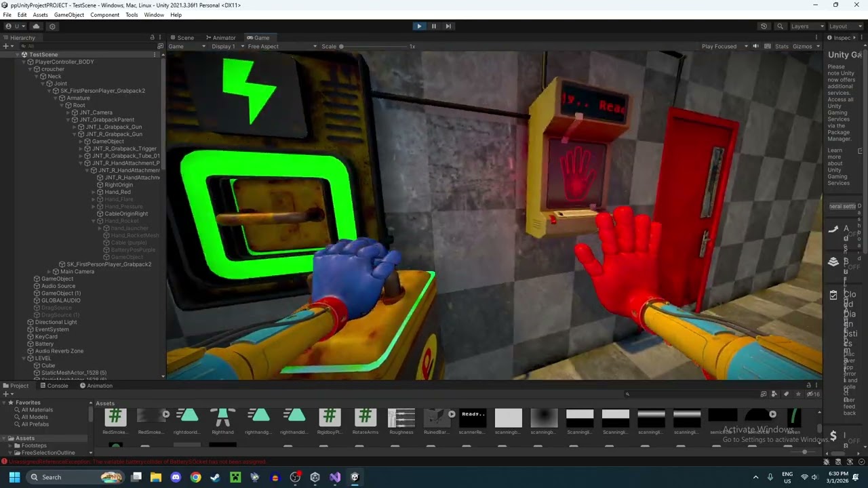Switch to the Animator tab
Screen dimensions: 868x488
click(220, 38)
